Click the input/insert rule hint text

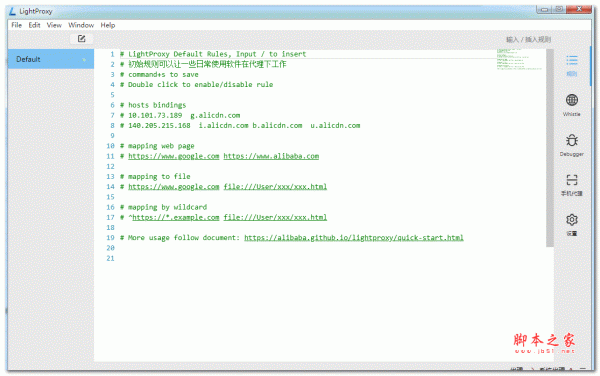click(528, 39)
